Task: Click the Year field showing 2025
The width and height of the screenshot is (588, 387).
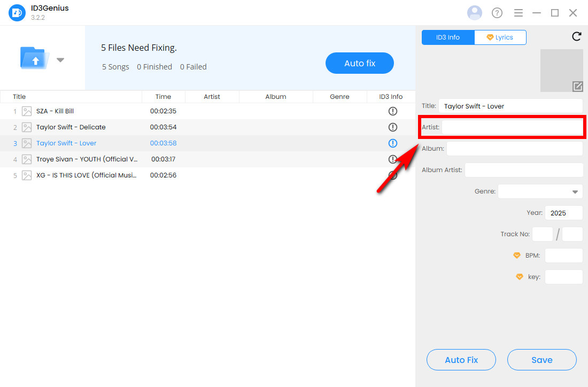Action: point(563,213)
